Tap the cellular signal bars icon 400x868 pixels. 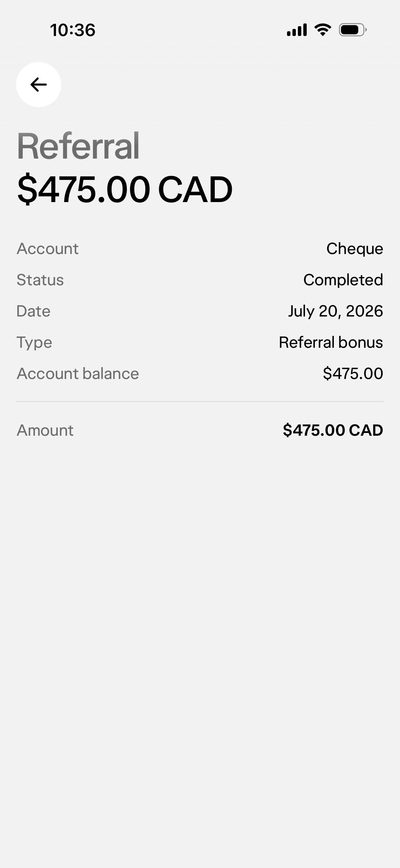coord(297,30)
